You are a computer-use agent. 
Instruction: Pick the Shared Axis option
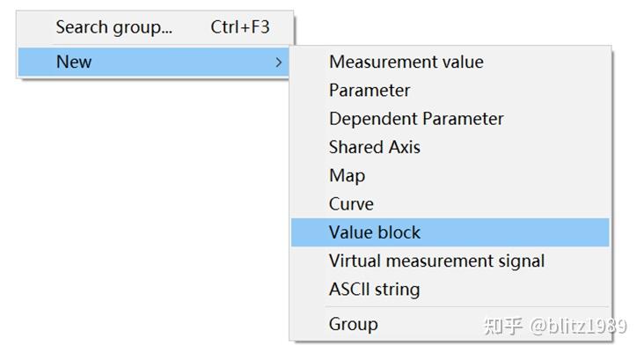tap(375, 147)
